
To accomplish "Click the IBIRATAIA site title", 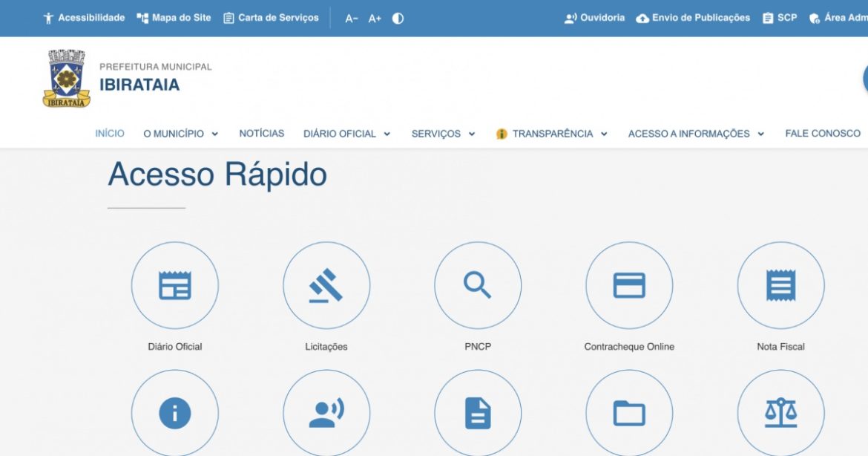I will click(x=139, y=85).
